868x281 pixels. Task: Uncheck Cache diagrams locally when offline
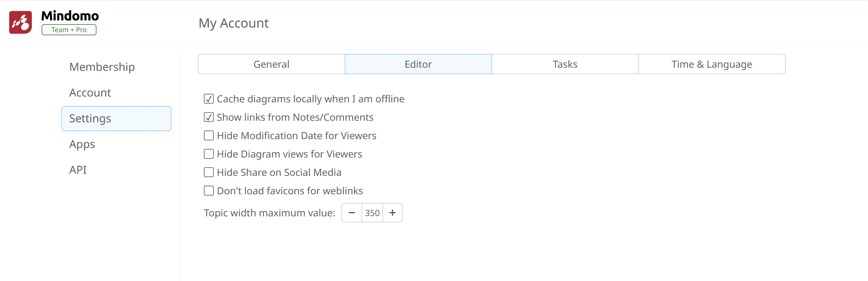[209, 99]
